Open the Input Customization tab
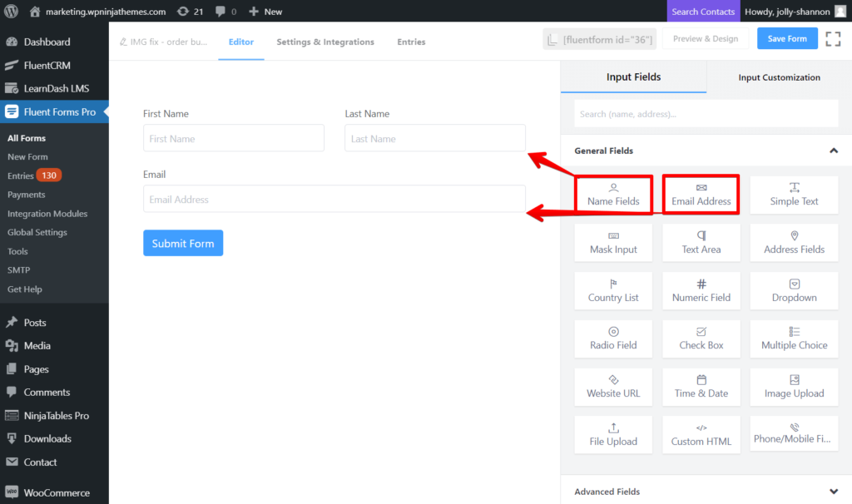852x504 pixels. click(x=778, y=76)
